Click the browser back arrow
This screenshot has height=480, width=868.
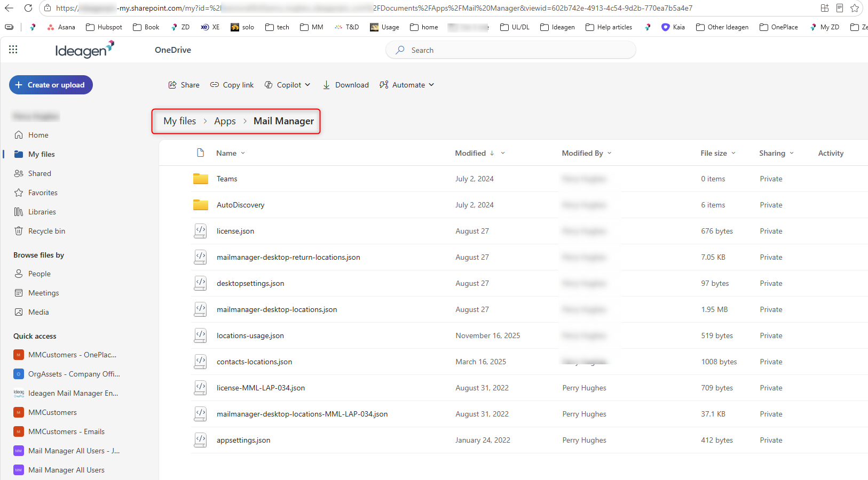click(9, 8)
